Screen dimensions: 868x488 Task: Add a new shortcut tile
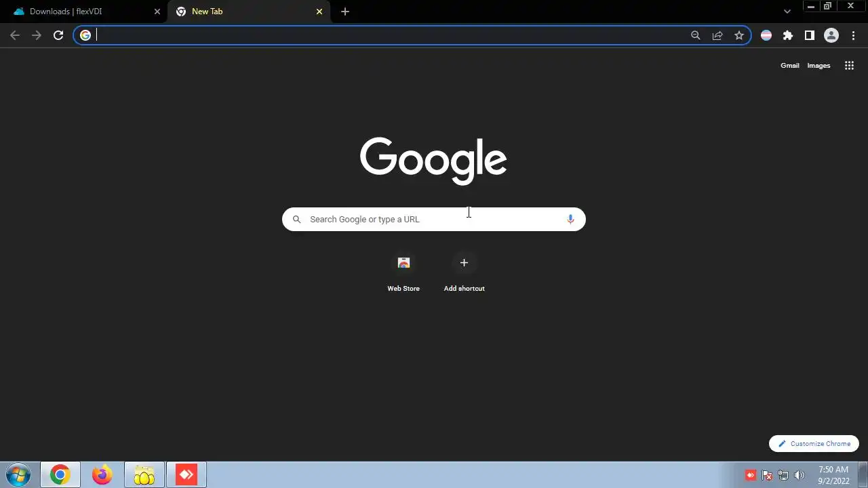pos(464,272)
